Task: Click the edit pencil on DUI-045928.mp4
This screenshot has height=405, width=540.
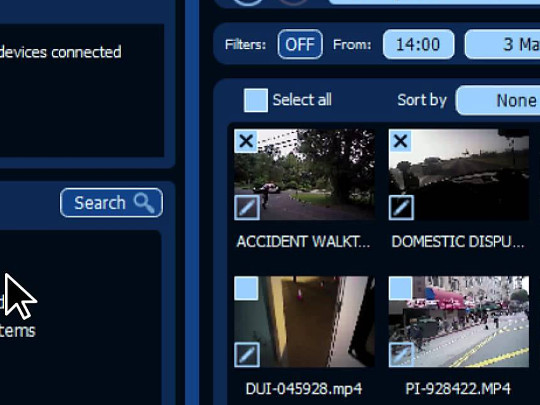Action: point(247,355)
